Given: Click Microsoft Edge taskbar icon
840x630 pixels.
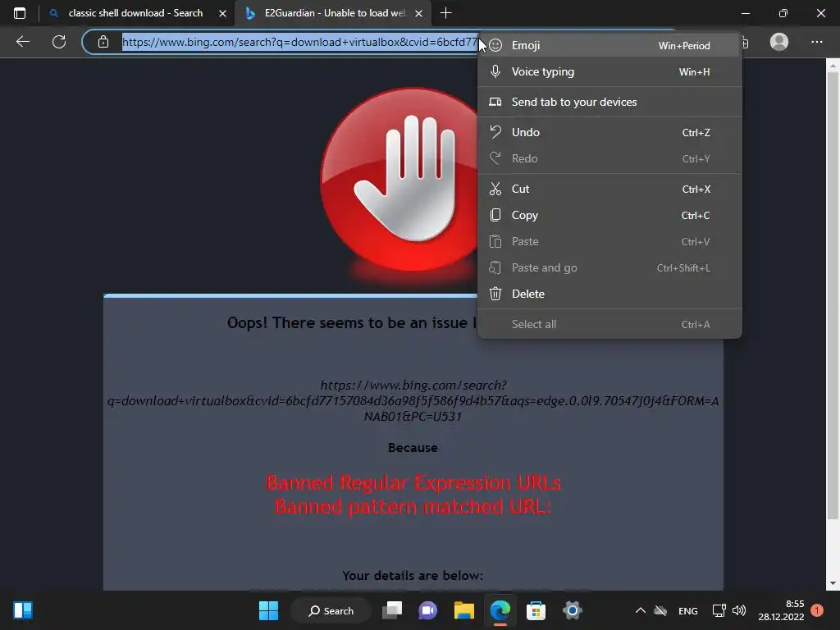Looking at the screenshot, I should 500,610.
